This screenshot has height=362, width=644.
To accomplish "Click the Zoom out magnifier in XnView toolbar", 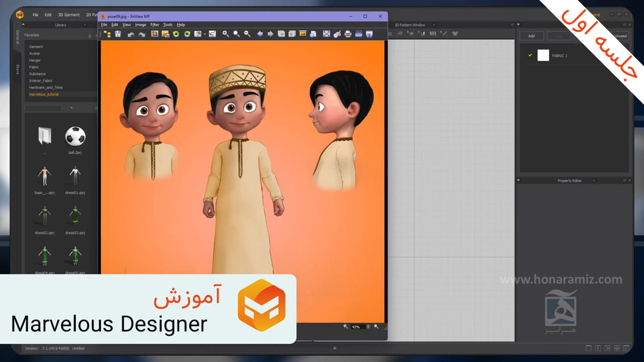I will (x=247, y=34).
